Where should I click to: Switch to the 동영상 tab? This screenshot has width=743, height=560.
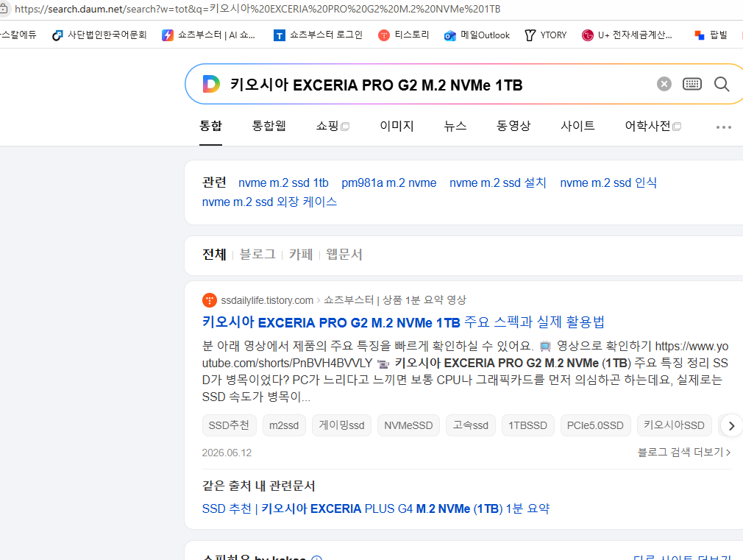(x=513, y=126)
